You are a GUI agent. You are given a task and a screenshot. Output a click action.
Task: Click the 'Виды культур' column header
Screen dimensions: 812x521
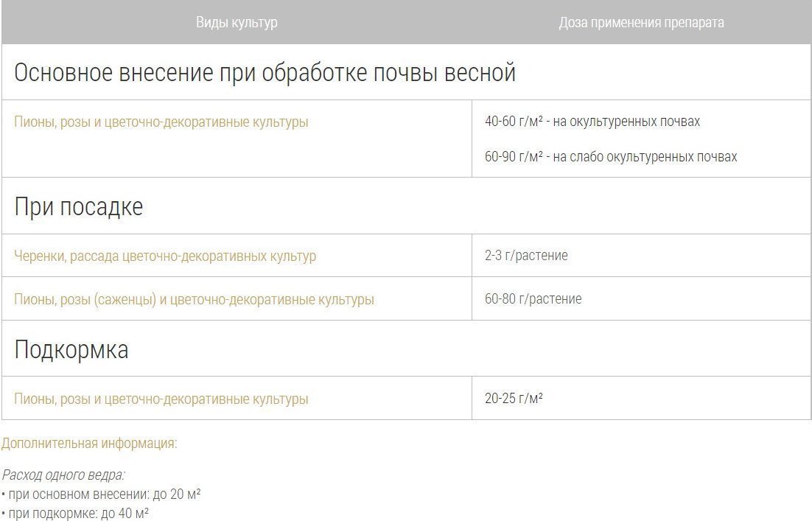237,22
